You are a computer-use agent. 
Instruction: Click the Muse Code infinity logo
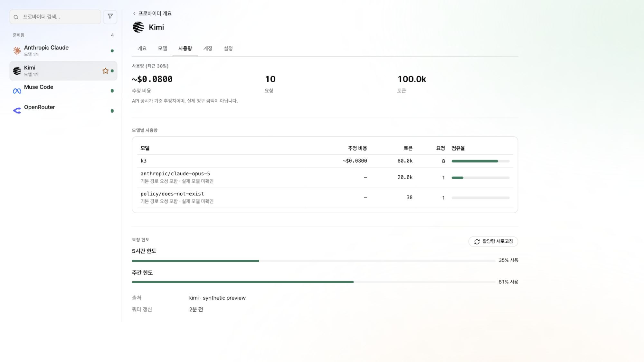click(17, 91)
